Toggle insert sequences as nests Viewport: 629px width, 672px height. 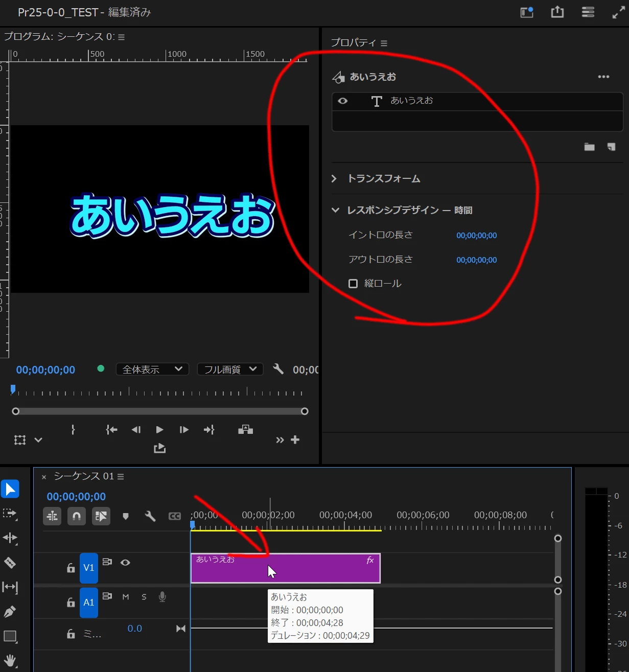point(52,516)
